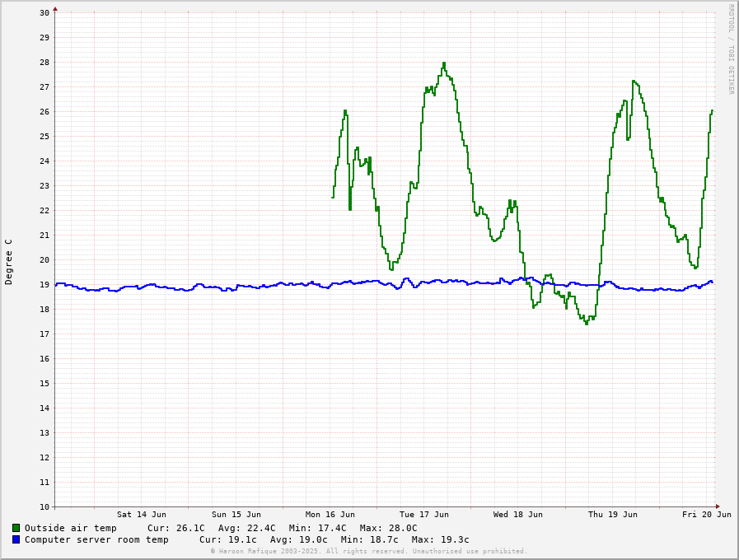Click the Sun 15 Jun axis label

tap(236, 515)
